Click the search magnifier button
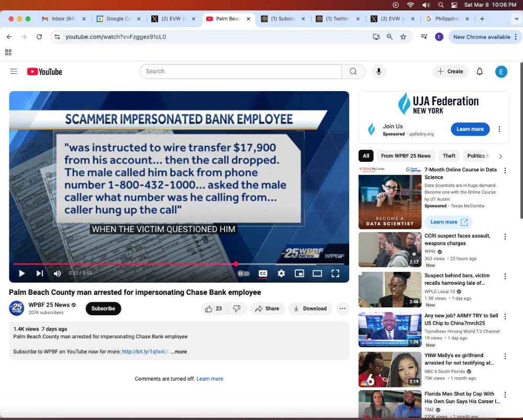Viewport: 523px width, 420px height. 353,71
